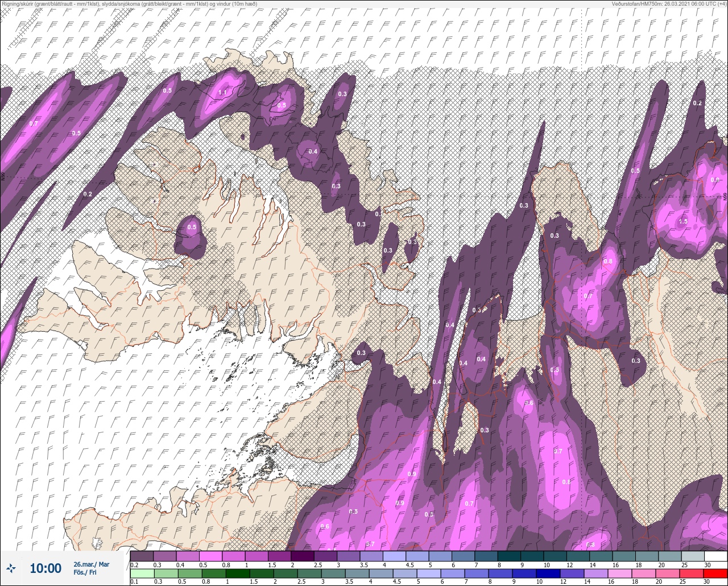Select top legend row swatch labeled 25
728x586 pixels.
point(693,556)
